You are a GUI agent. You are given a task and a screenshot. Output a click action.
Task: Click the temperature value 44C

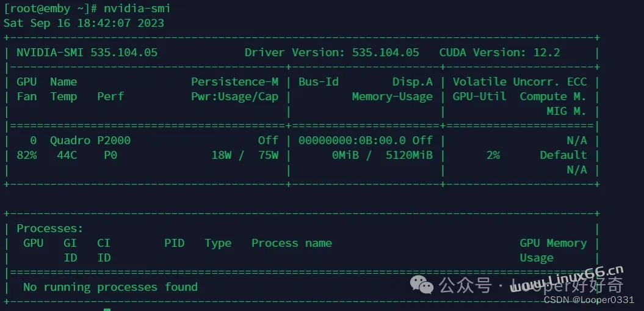[67, 155]
